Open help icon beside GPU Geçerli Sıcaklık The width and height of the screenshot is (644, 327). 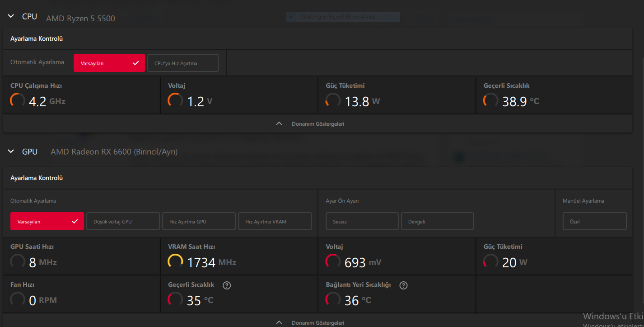tap(227, 285)
